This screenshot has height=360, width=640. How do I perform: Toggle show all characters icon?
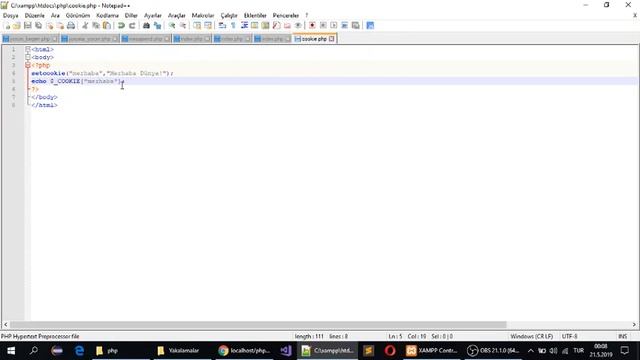point(233,26)
